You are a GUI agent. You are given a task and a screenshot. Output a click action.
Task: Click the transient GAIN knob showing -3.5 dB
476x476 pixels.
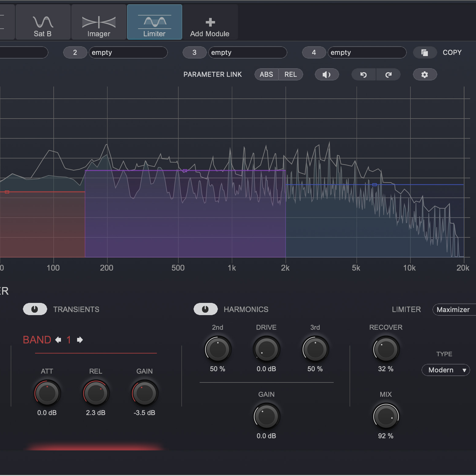144,393
